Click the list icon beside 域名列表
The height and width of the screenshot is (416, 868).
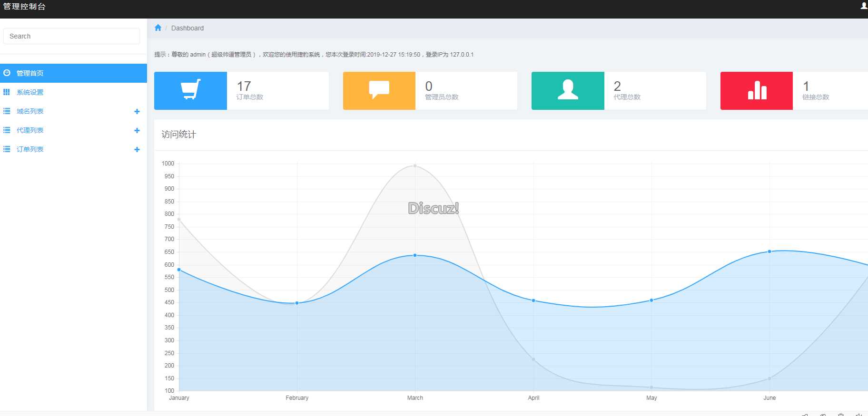click(x=7, y=111)
